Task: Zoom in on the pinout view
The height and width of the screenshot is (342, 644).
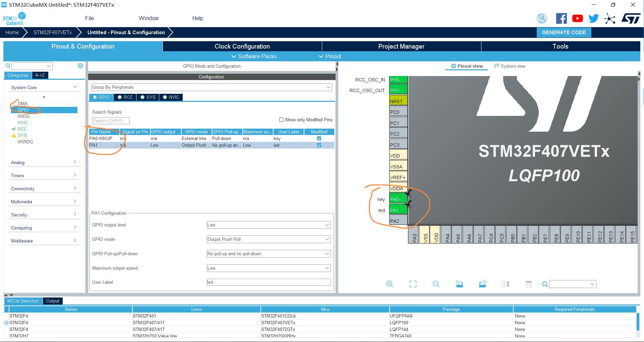Action: coord(390,284)
